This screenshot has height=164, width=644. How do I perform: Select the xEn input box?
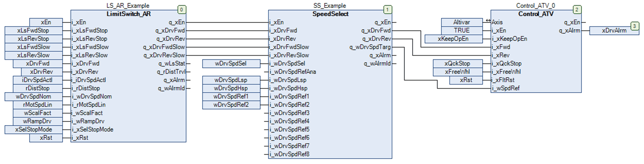[x=46, y=22]
